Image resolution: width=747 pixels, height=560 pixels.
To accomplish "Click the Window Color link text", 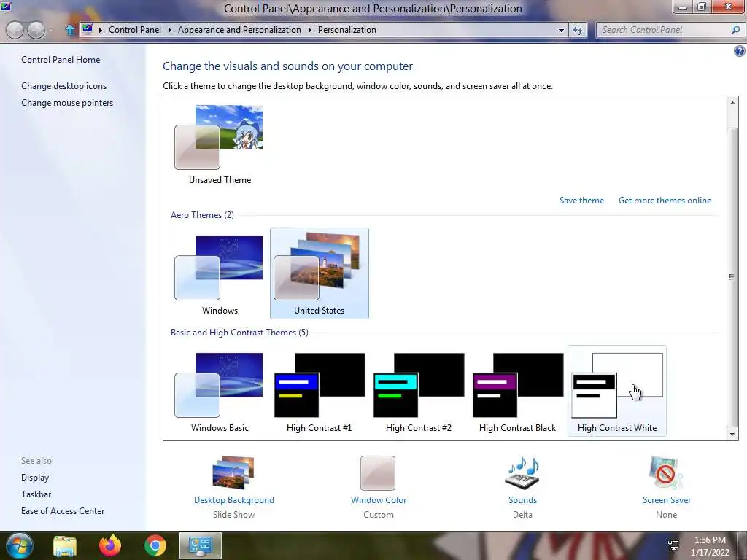I will point(379,500).
